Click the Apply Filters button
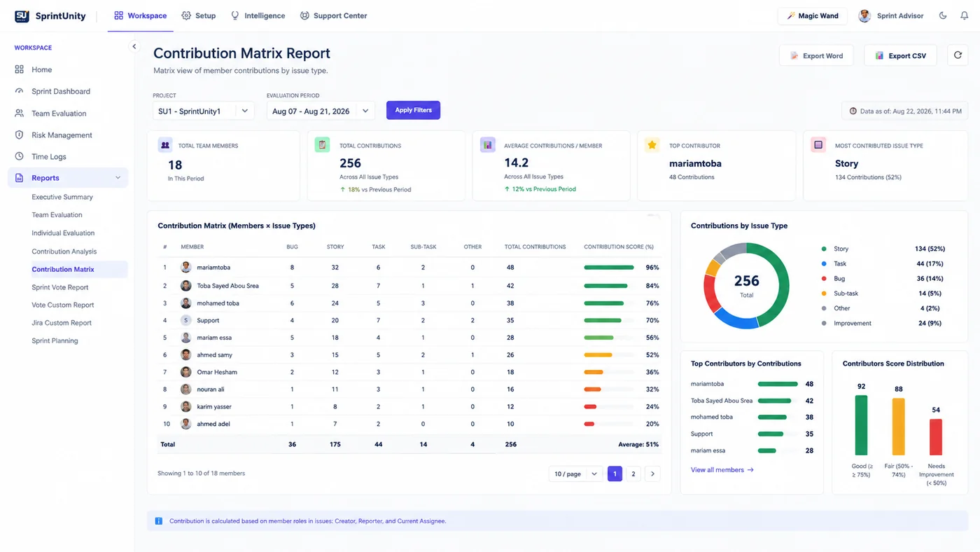The width and height of the screenshot is (980, 552). tap(413, 110)
